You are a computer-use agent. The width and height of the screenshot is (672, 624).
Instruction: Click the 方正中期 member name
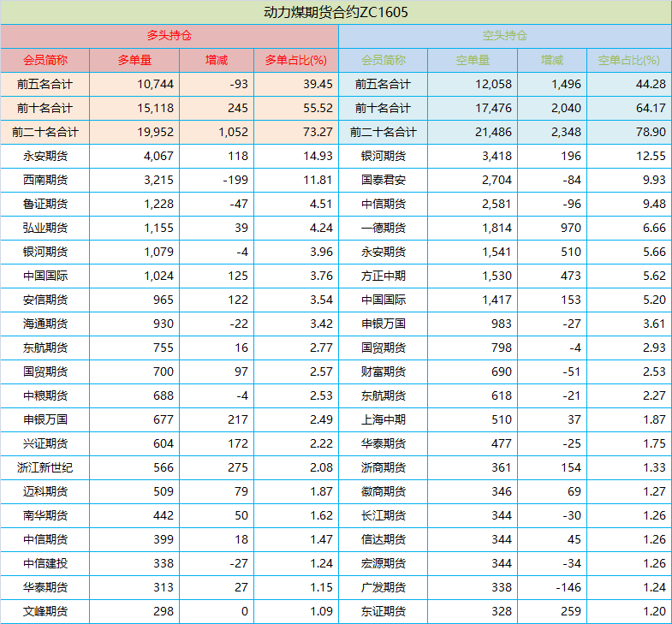pyautogui.click(x=384, y=276)
